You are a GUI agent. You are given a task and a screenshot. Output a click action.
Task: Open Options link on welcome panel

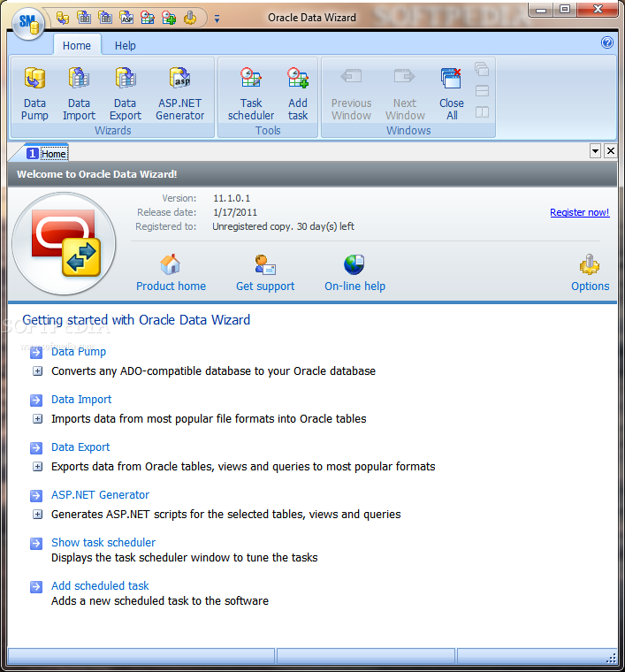pos(590,286)
